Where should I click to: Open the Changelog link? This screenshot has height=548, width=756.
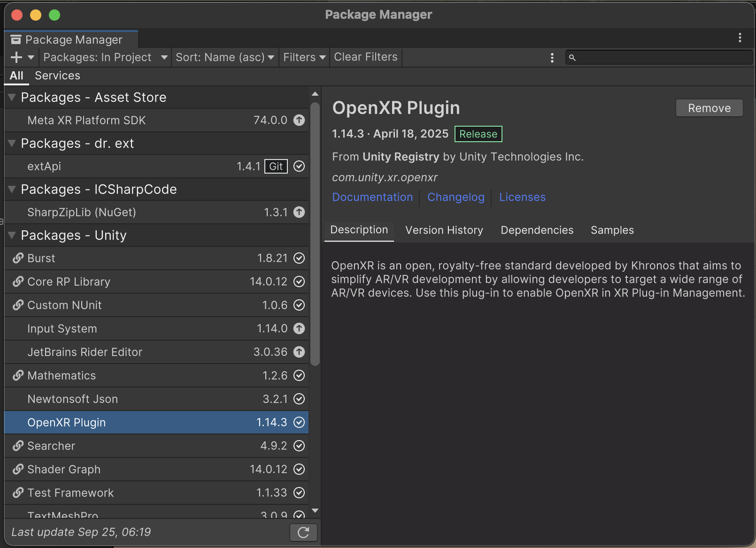pos(455,198)
